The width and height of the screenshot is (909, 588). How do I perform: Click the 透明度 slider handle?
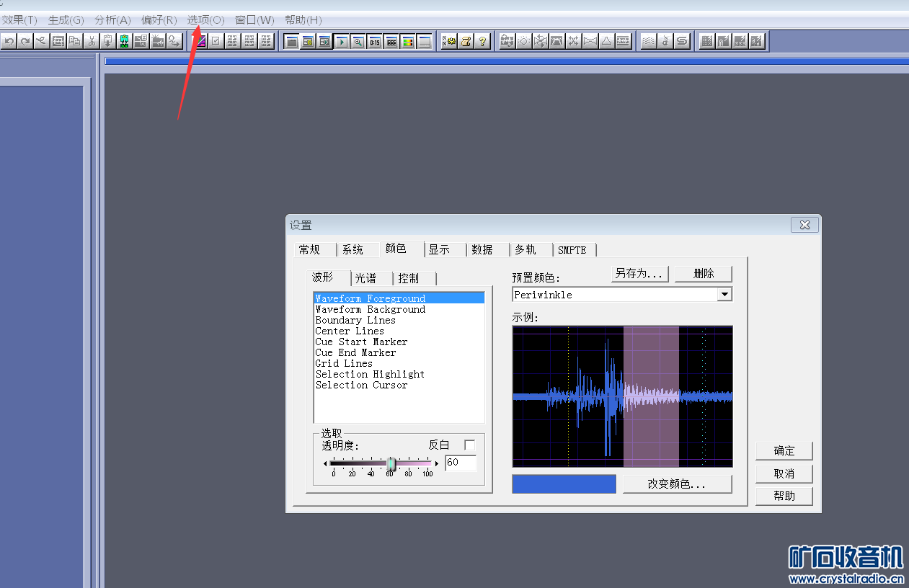pos(391,463)
